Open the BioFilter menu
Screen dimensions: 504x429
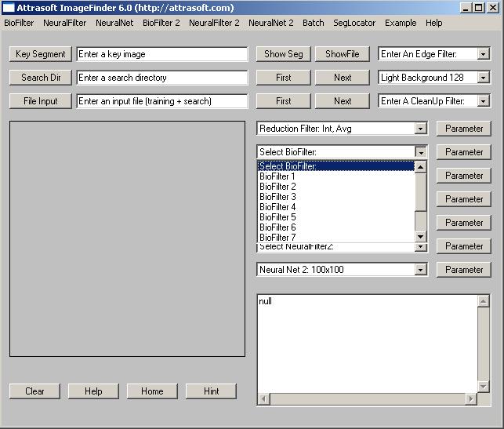19,23
